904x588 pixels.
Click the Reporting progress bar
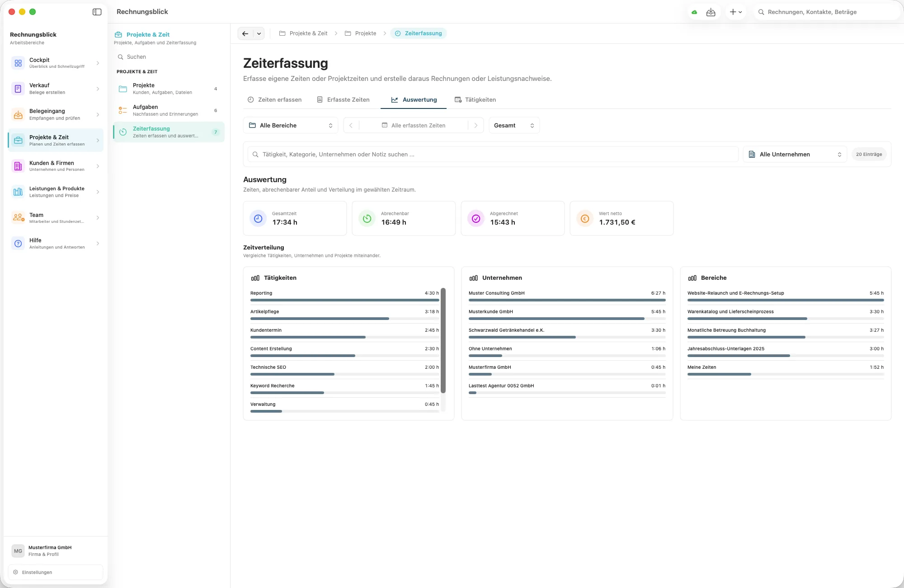click(345, 300)
